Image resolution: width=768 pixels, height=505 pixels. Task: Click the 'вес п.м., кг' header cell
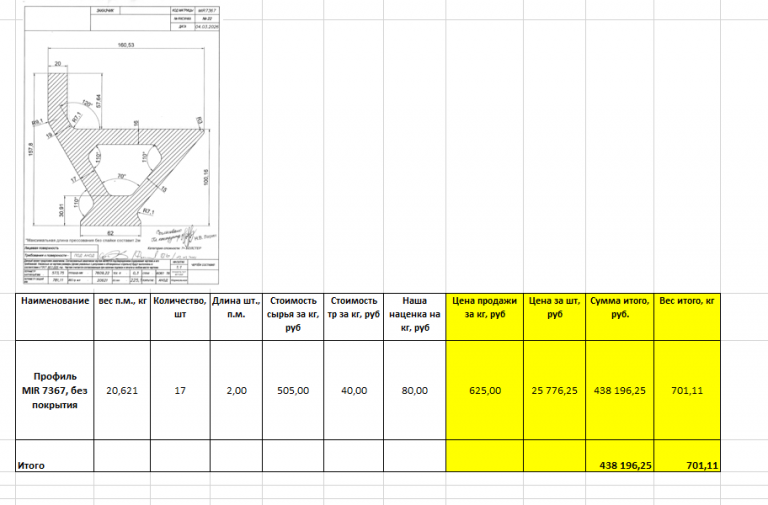click(122, 317)
